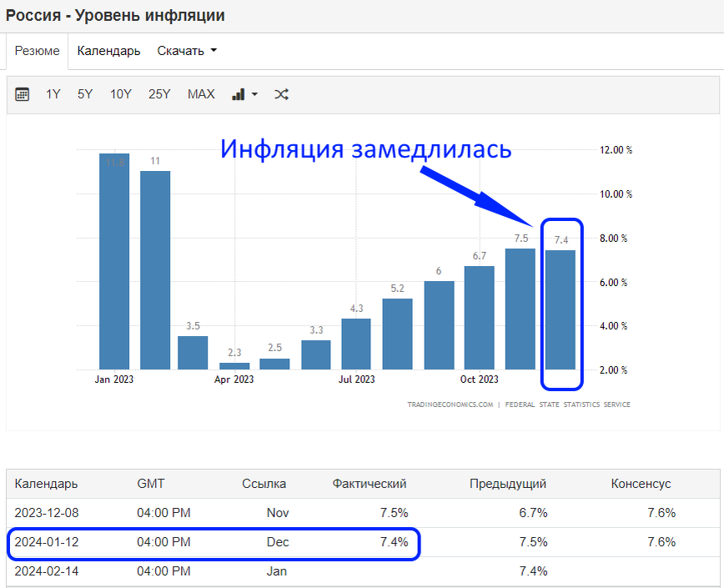
Task: Click the previous 7.5% value in Dec row
Action: (x=533, y=542)
